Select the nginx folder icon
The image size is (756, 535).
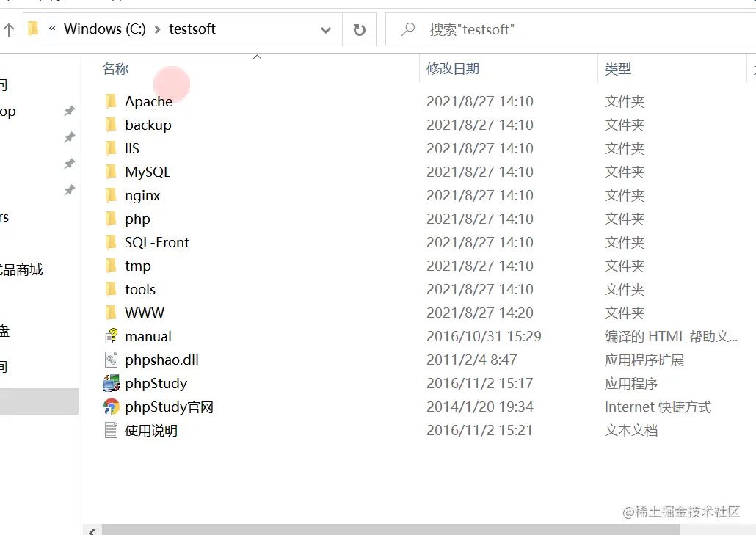tap(110, 195)
